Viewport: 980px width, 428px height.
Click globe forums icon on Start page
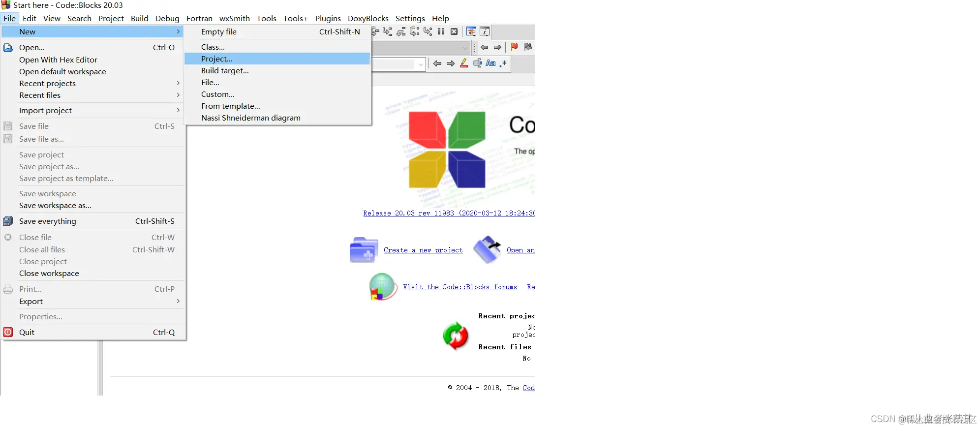coord(383,287)
